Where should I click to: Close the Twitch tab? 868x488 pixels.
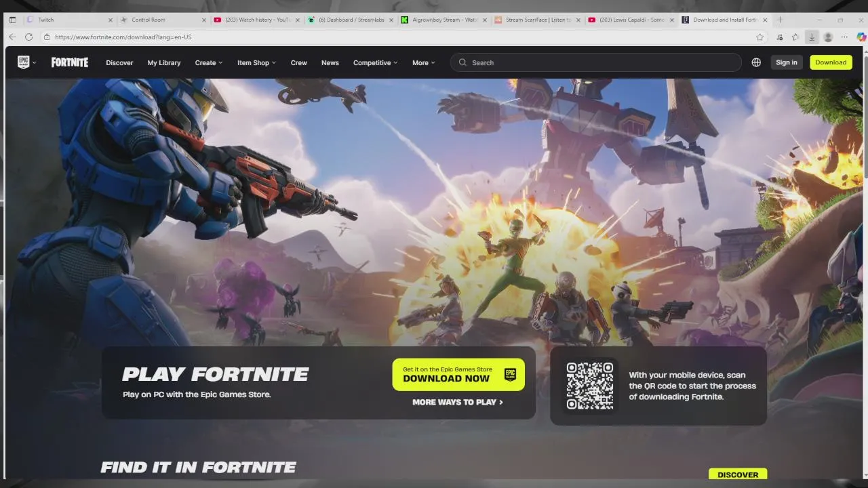pyautogui.click(x=111, y=20)
